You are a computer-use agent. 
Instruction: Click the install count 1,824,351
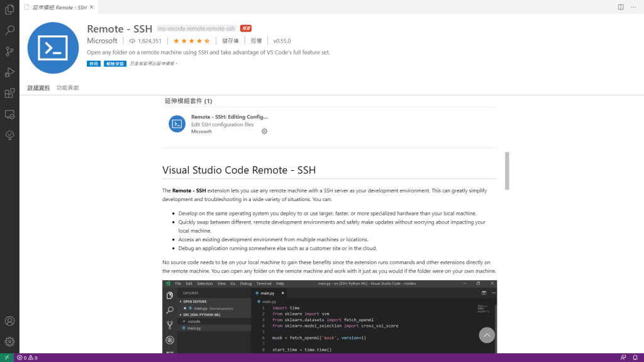tap(145, 41)
